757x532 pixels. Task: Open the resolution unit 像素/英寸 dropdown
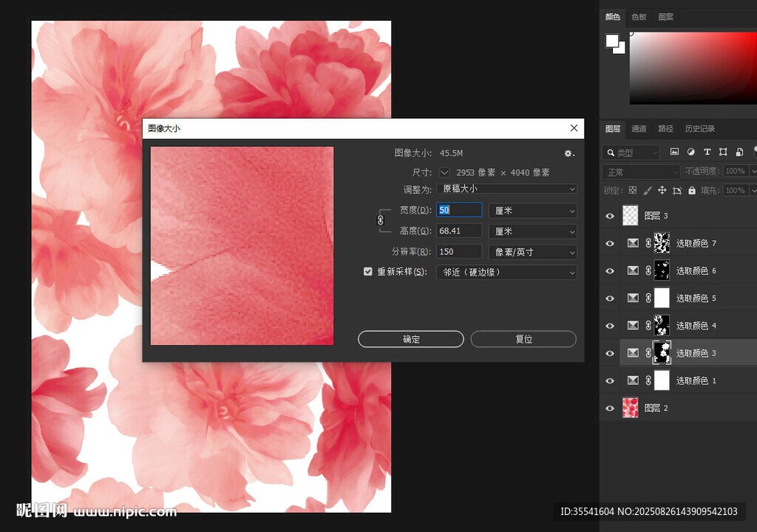pos(532,252)
